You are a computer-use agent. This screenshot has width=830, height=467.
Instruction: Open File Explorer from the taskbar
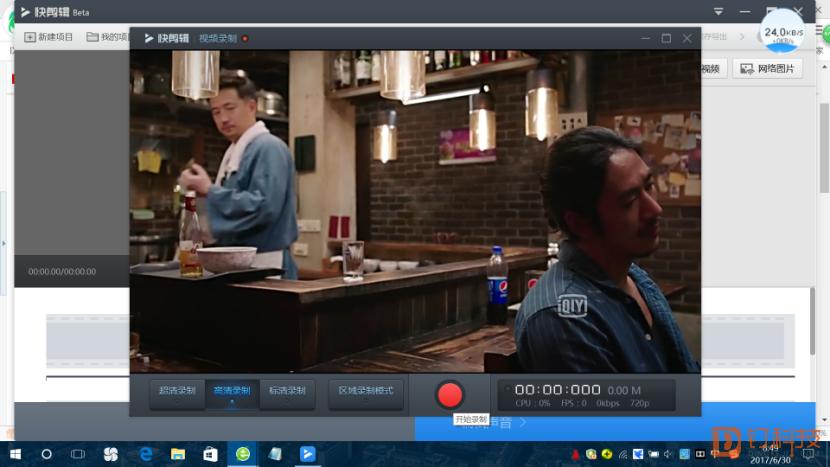(x=178, y=454)
